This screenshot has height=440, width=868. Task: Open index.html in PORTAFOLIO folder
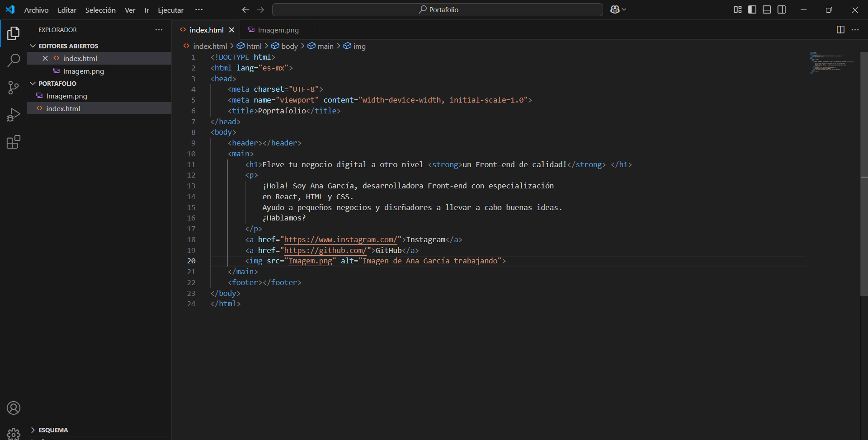(99, 108)
